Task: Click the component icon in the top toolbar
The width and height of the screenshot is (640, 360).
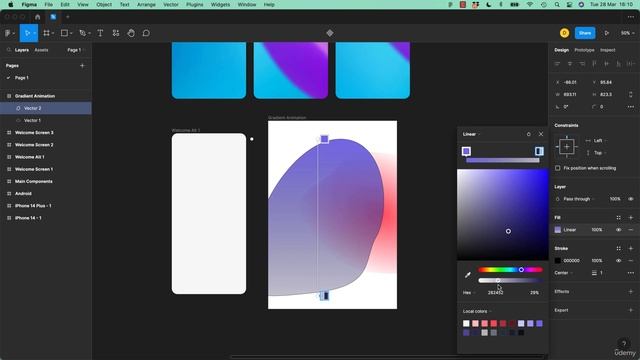Action: [x=330, y=33]
